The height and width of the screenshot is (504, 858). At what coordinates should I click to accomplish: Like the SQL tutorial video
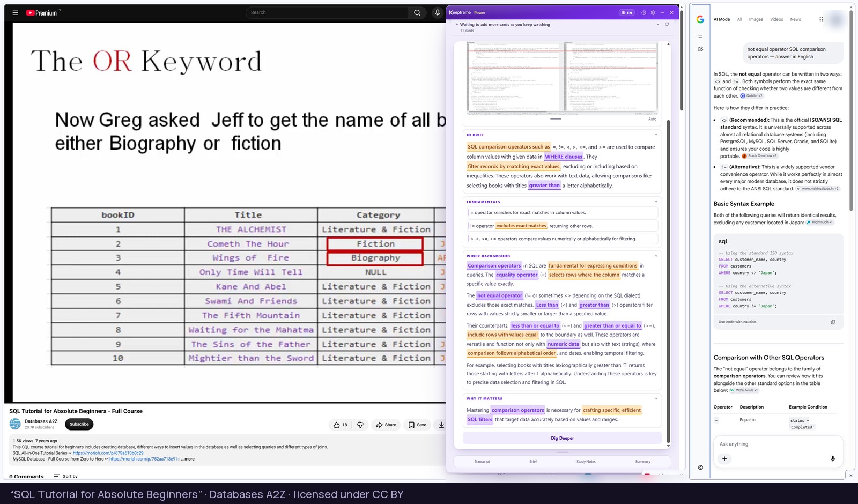(340, 425)
